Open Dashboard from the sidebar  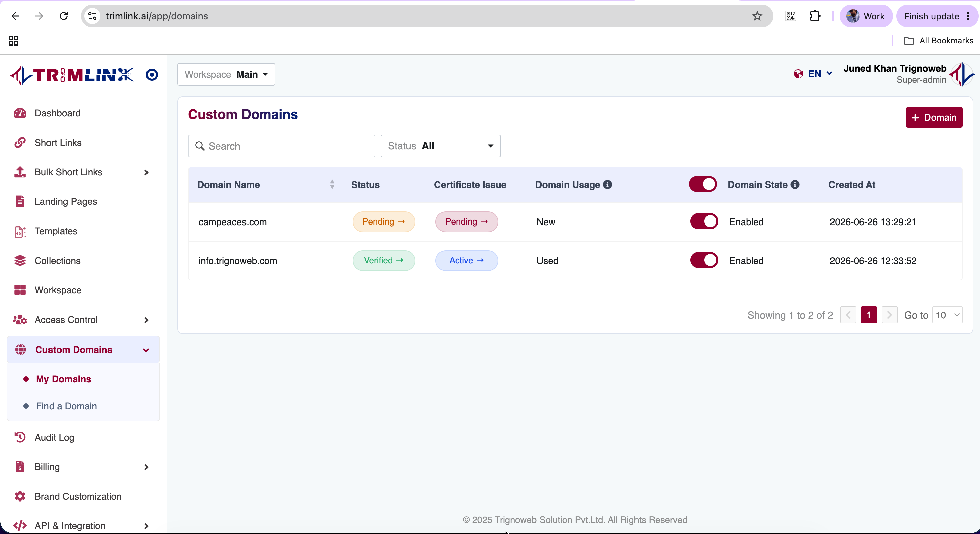[58, 113]
